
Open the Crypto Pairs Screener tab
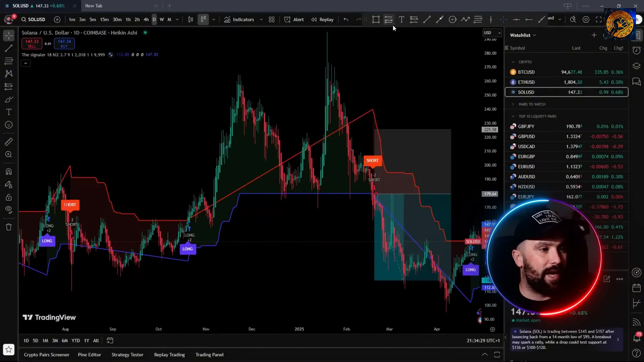pyautogui.click(x=46, y=355)
